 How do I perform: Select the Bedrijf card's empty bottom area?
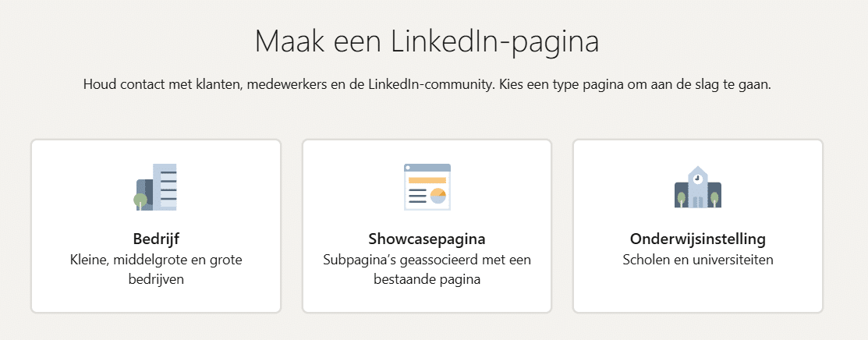[156, 300]
